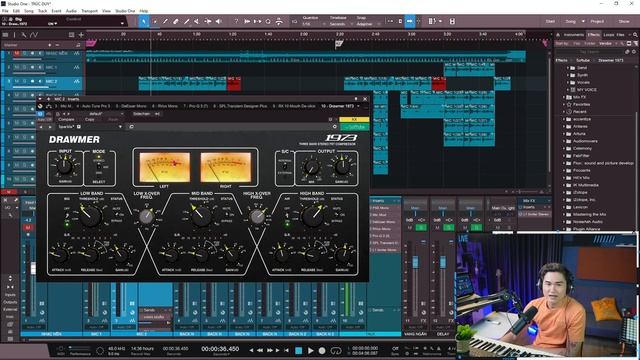Adjust the Low Band threshold knob
Image resolution: width=640 pixels, height=360 pixels.
pos(90,216)
